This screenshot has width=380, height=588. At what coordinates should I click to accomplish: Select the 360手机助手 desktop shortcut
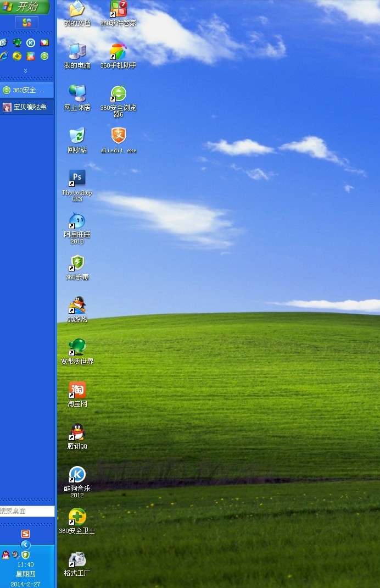[x=119, y=56]
